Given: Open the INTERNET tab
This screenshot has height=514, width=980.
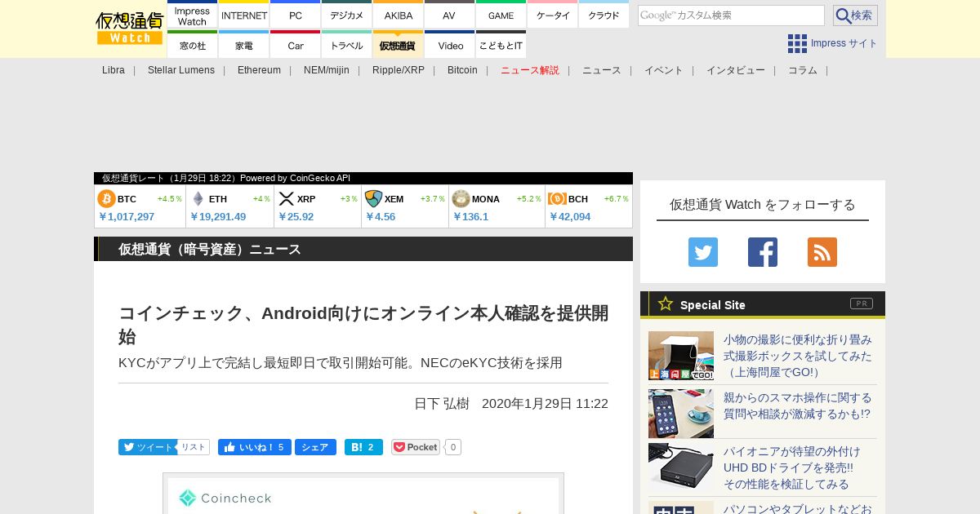Looking at the screenshot, I should pos(244,16).
